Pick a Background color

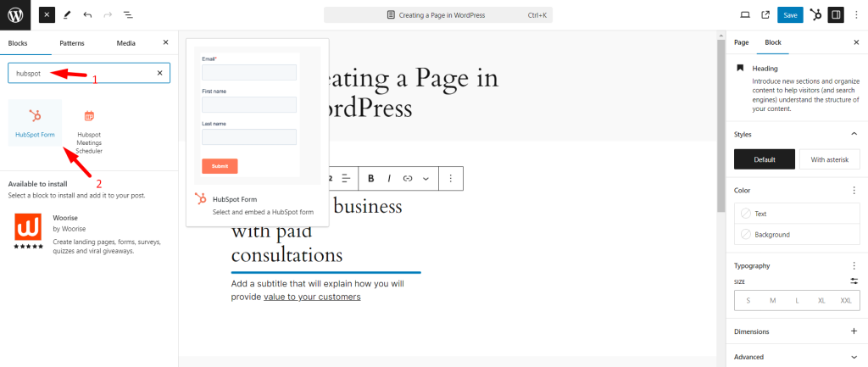pyautogui.click(x=797, y=234)
